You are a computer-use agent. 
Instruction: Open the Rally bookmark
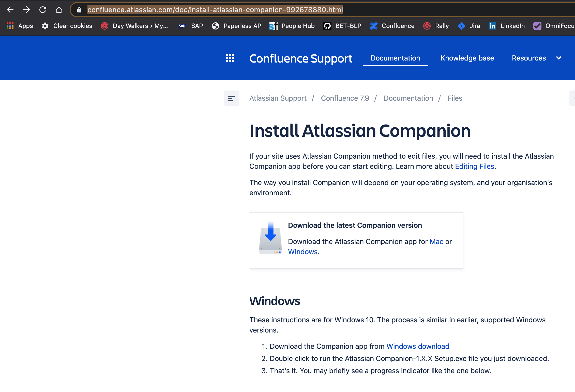436,26
